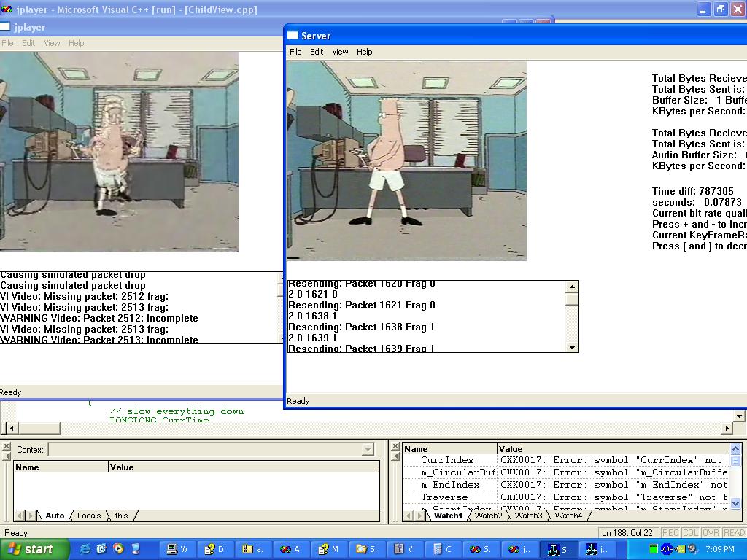Viewport: 747px width, 560px height.
Task: Close the Variables panel using its X button
Action: [7, 447]
